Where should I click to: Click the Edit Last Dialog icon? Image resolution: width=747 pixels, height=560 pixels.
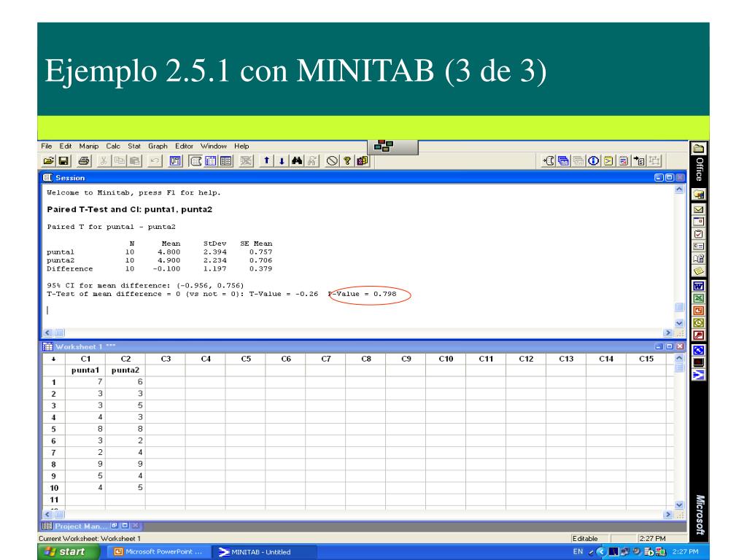pos(175,161)
